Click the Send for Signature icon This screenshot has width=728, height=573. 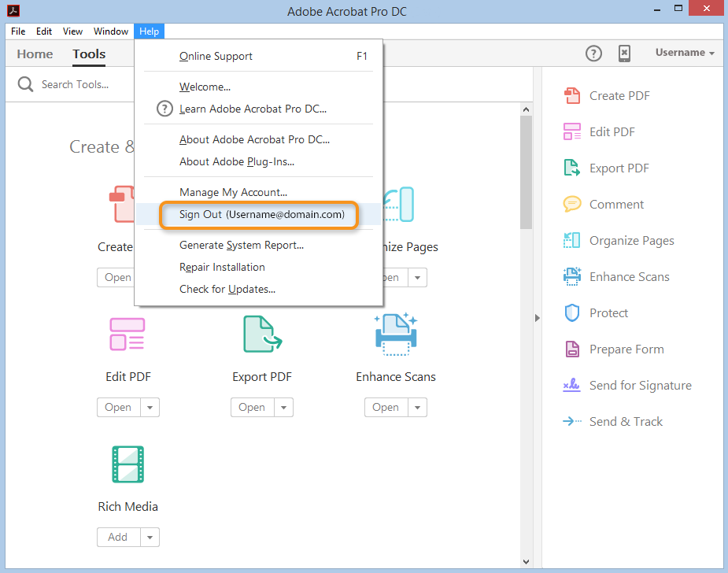573,385
